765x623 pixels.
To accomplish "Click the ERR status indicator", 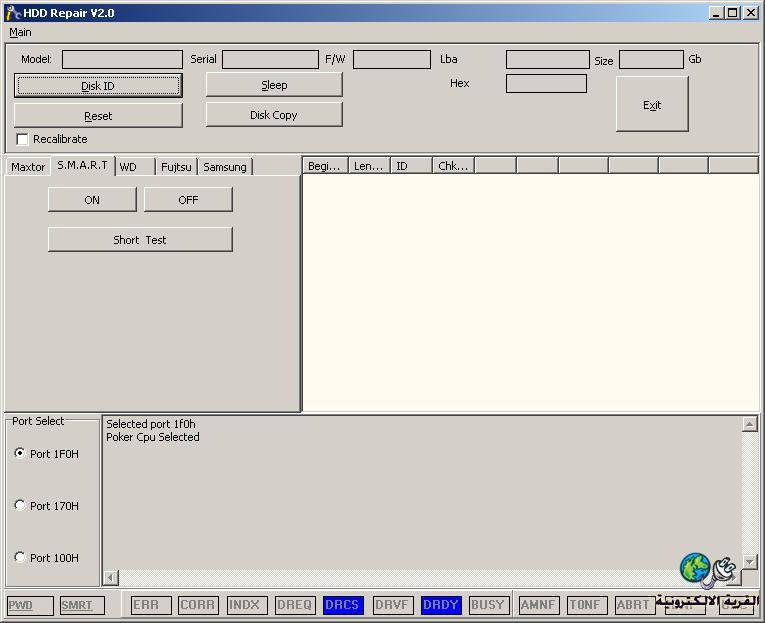I will tap(151, 605).
